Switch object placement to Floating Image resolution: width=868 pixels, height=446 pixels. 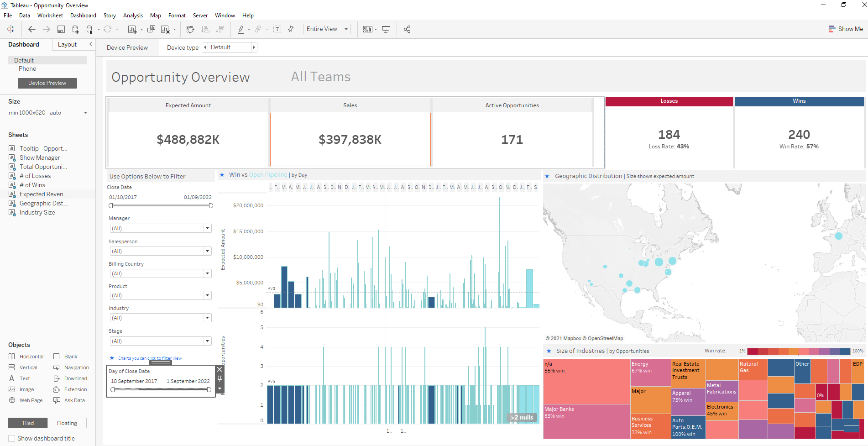tap(67, 423)
